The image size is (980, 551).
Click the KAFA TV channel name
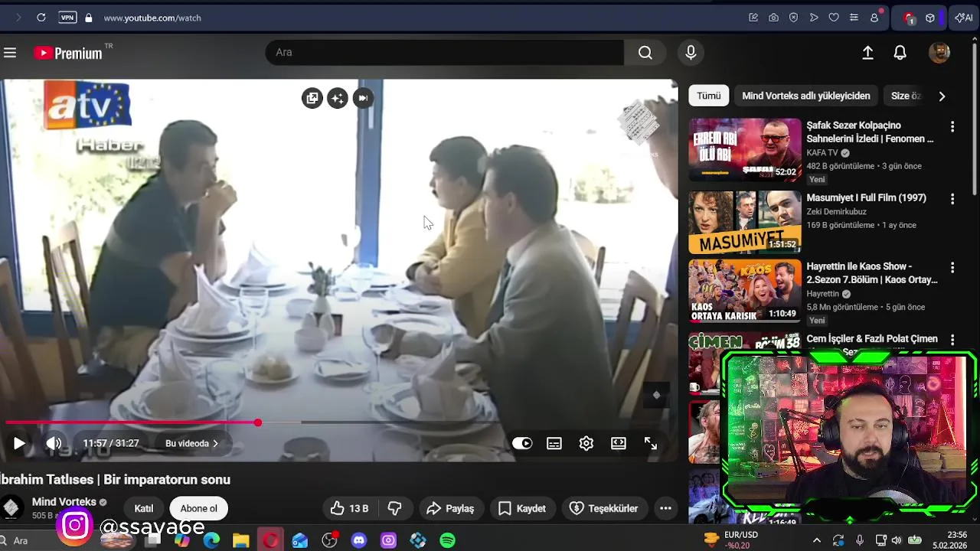[x=822, y=153]
